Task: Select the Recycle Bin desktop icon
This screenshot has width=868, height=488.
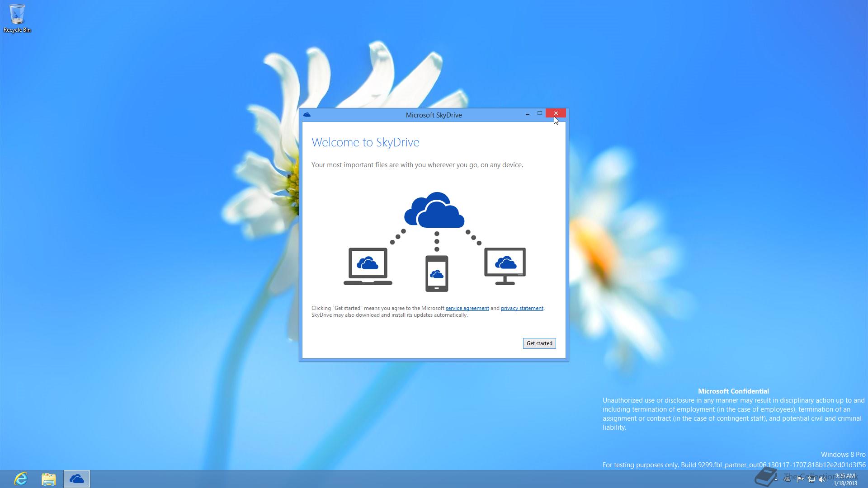Action: point(17,19)
